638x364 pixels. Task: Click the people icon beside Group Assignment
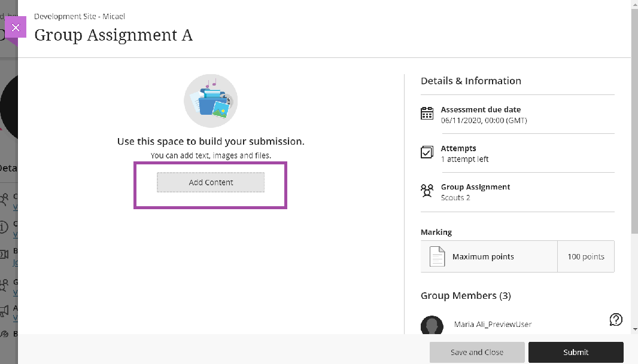point(427,190)
